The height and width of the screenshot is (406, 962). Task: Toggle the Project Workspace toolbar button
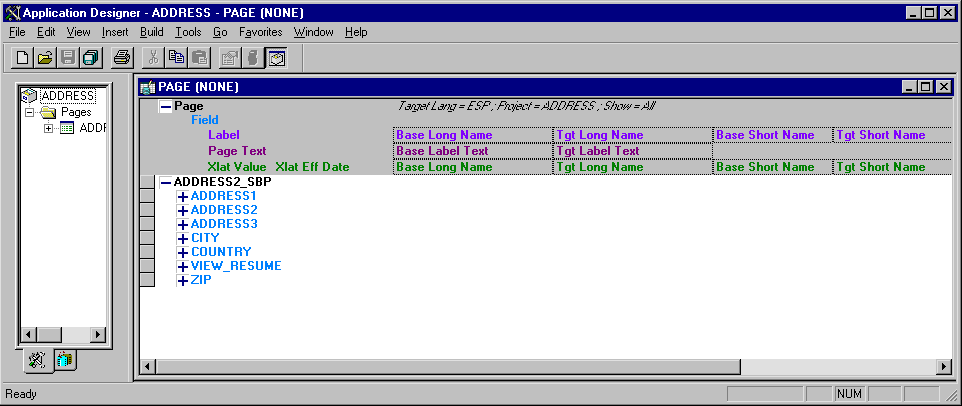tap(277, 58)
